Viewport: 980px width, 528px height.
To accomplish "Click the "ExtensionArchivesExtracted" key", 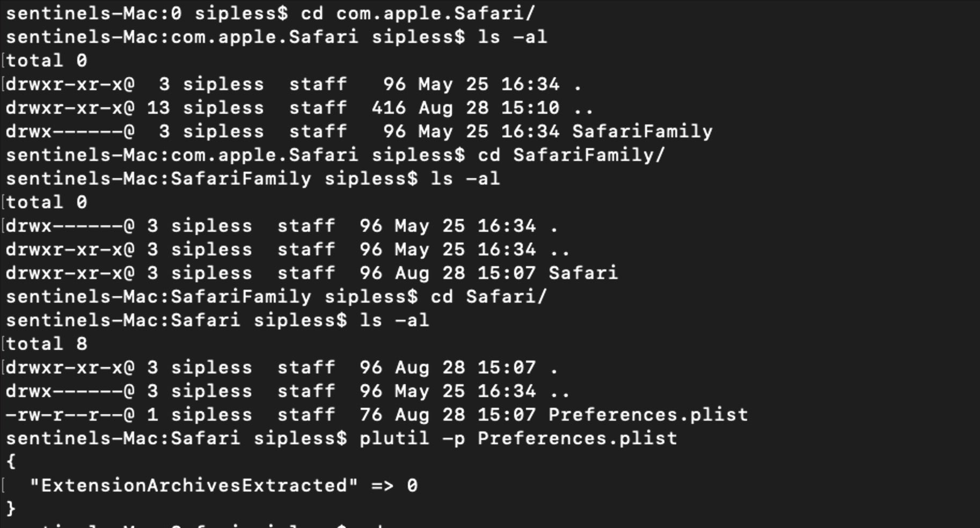I will [194, 486].
